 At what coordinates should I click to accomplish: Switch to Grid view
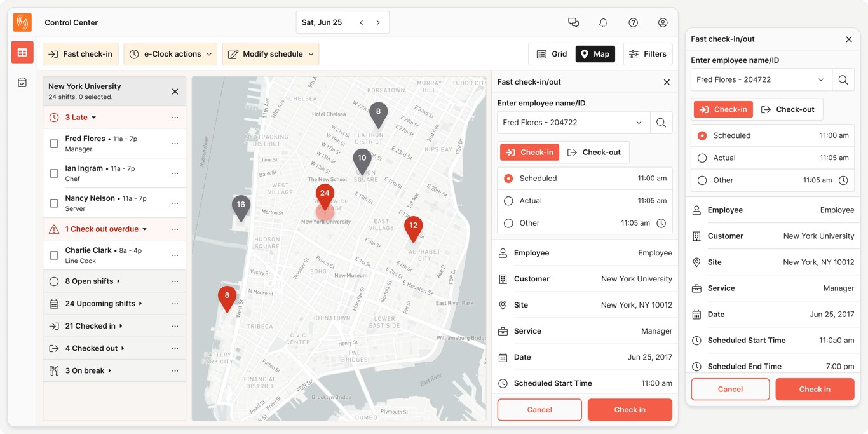(x=552, y=54)
